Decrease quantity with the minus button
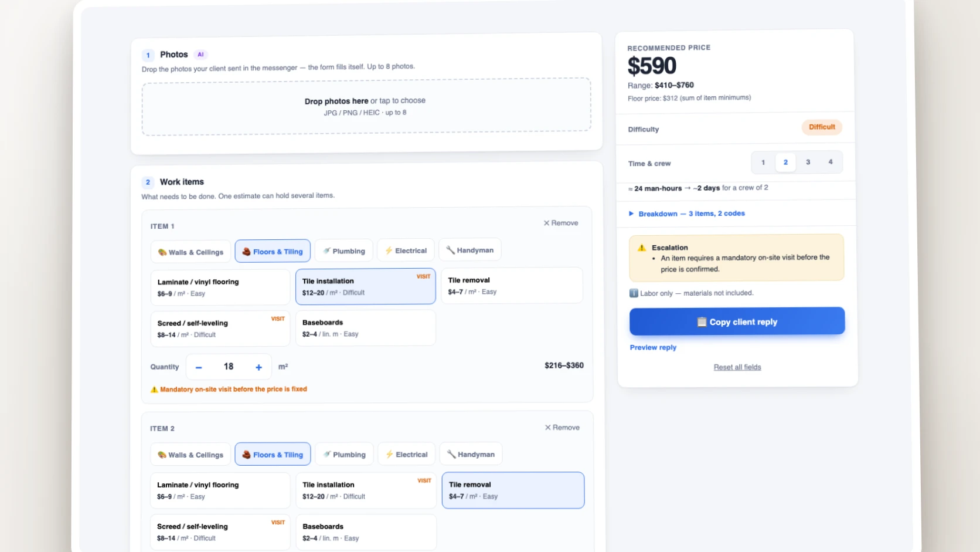 point(199,367)
